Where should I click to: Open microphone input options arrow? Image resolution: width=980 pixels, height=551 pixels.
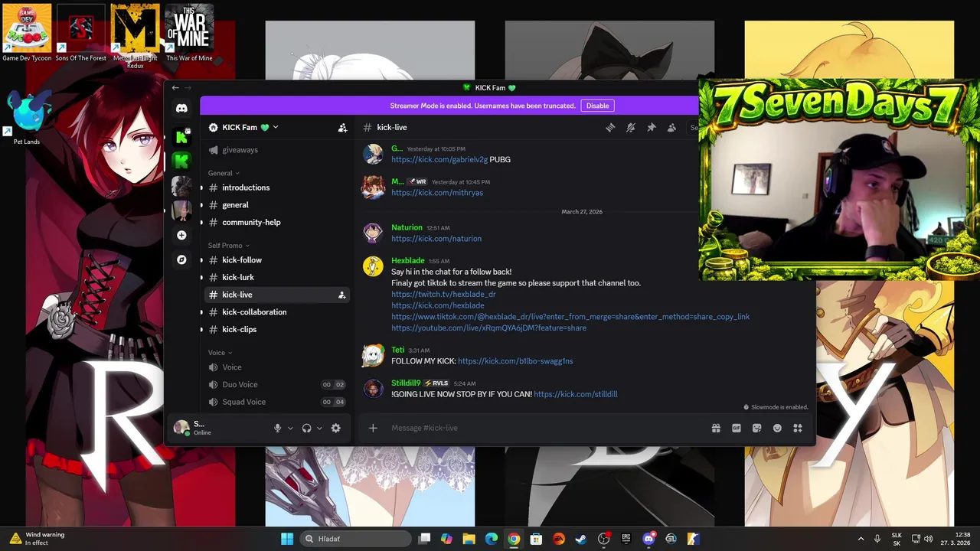[290, 429]
